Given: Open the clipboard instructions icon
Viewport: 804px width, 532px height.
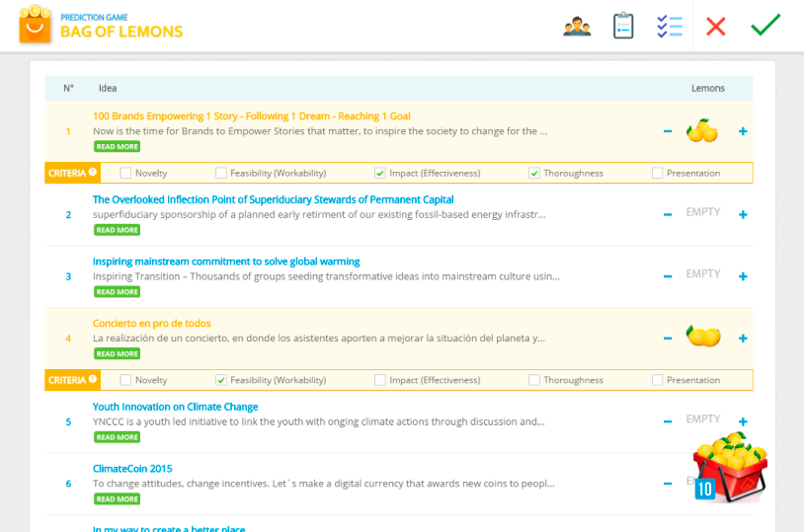Looking at the screenshot, I should tap(623, 26).
